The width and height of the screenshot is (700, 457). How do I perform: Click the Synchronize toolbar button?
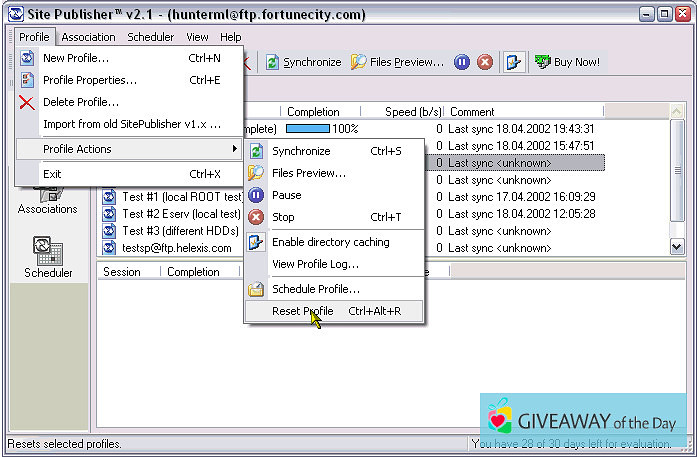(x=303, y=62)
